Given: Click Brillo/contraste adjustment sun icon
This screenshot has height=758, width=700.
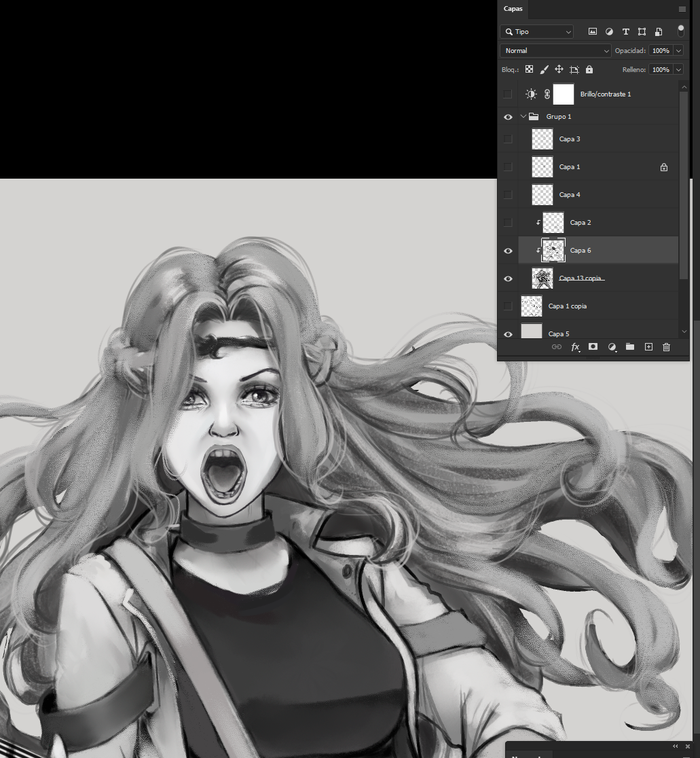Looking at the screenshot, I should 531,94.
